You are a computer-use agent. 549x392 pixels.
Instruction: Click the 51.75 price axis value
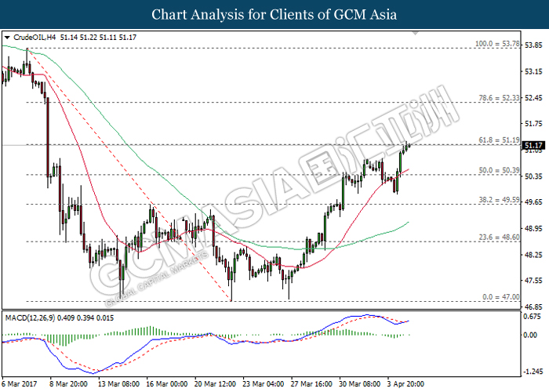533,124
